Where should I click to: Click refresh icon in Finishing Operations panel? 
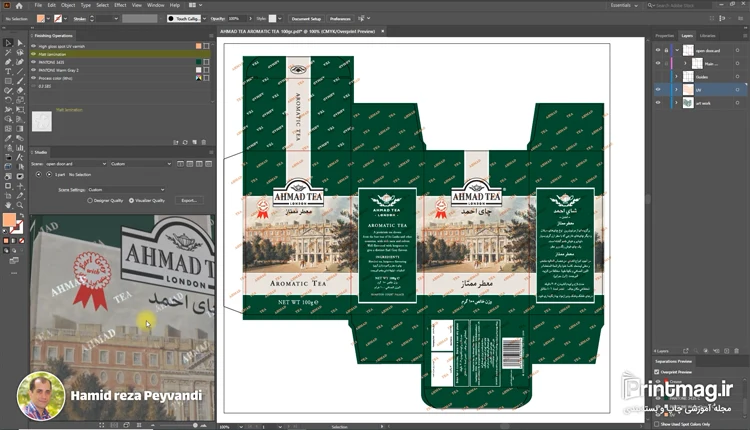(185, 143)
